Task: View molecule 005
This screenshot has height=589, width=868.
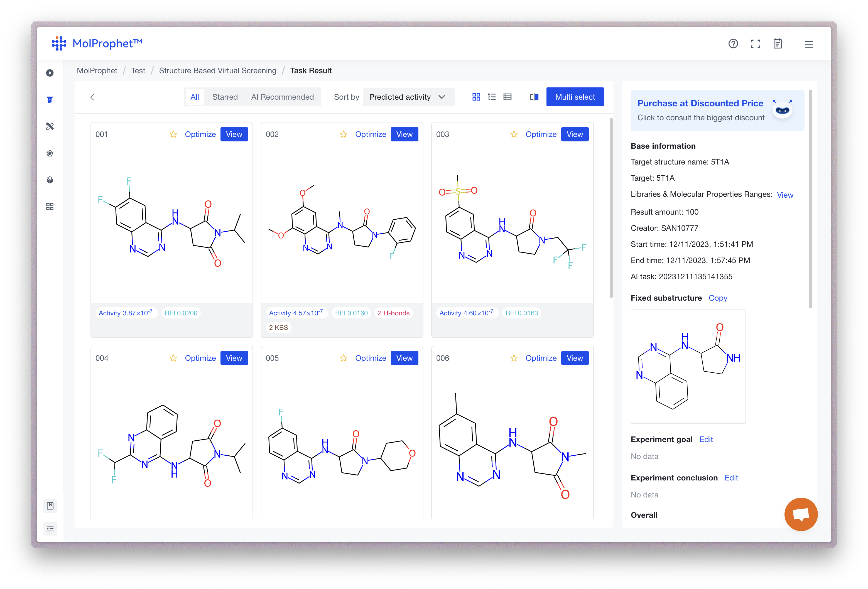Action: coord(404,358)
